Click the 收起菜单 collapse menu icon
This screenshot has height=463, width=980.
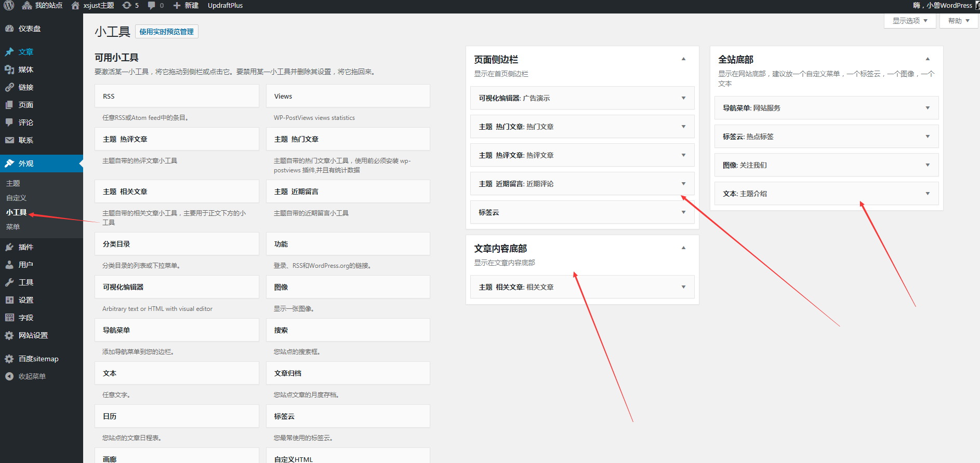coord(9,376)
